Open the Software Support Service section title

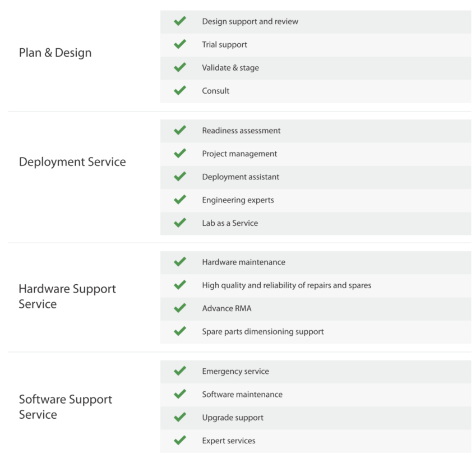(66, 407)
